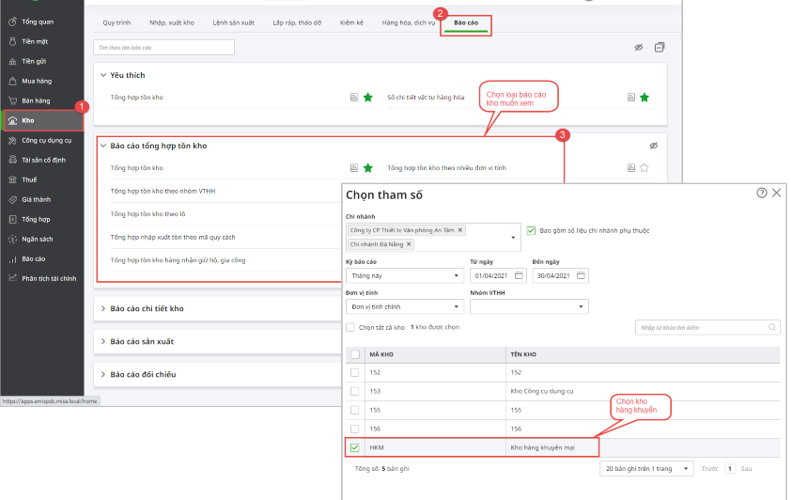Uncheck the HKM warehouse checkbox

coord(355,447)
